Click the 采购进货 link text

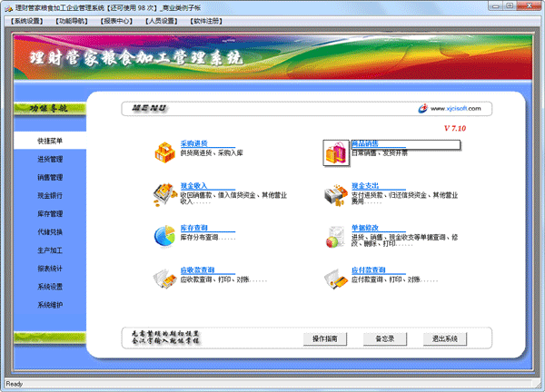(x=194, y=143)
